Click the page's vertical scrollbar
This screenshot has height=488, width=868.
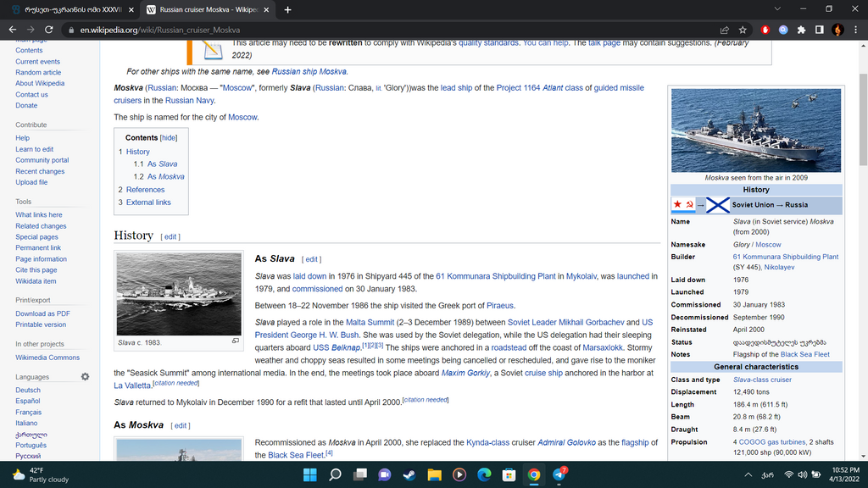tap(862, 119)
